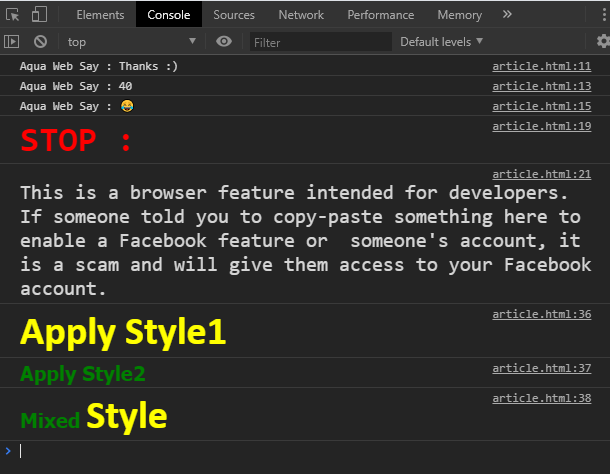Open source link article.html:11
Screen dimensions: 610x474
[x=542, y=66]
